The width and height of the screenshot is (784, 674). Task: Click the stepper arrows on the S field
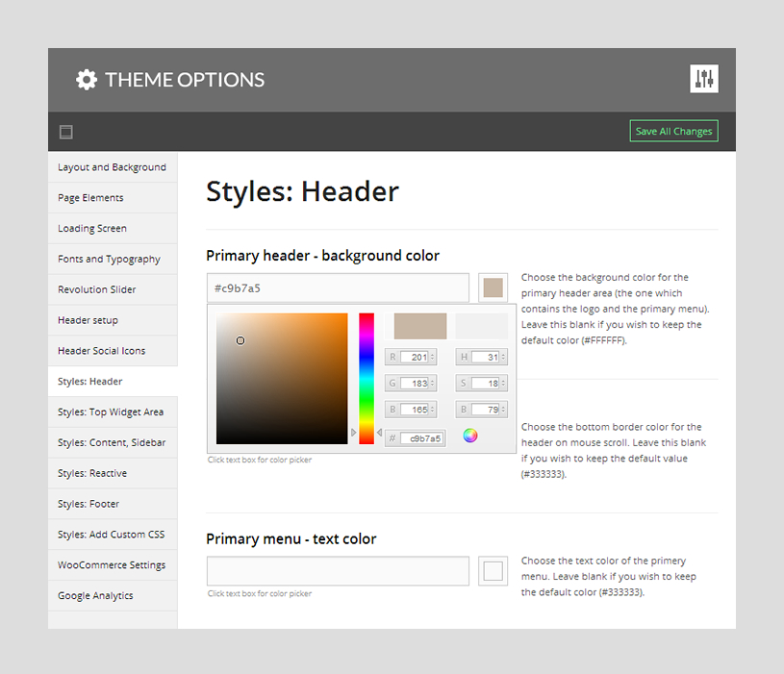503,384
